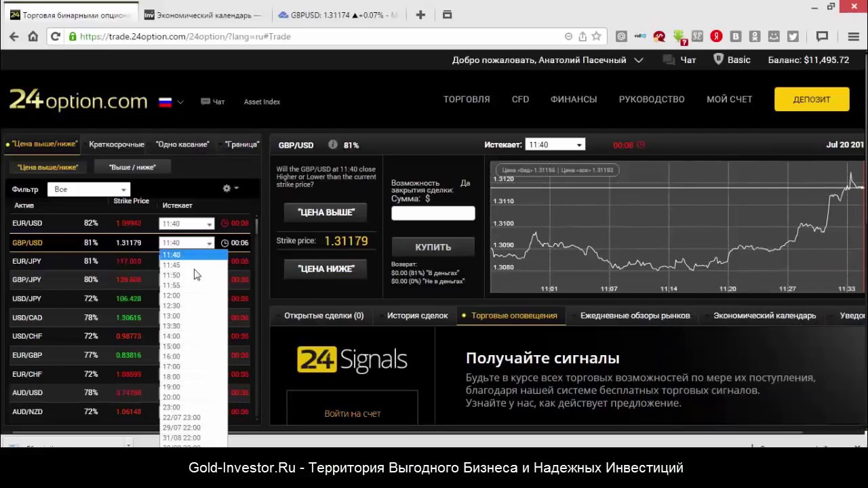Click the zoom-out minus icon in the address bar
The image size is (868, 488).
coord(568,37)
